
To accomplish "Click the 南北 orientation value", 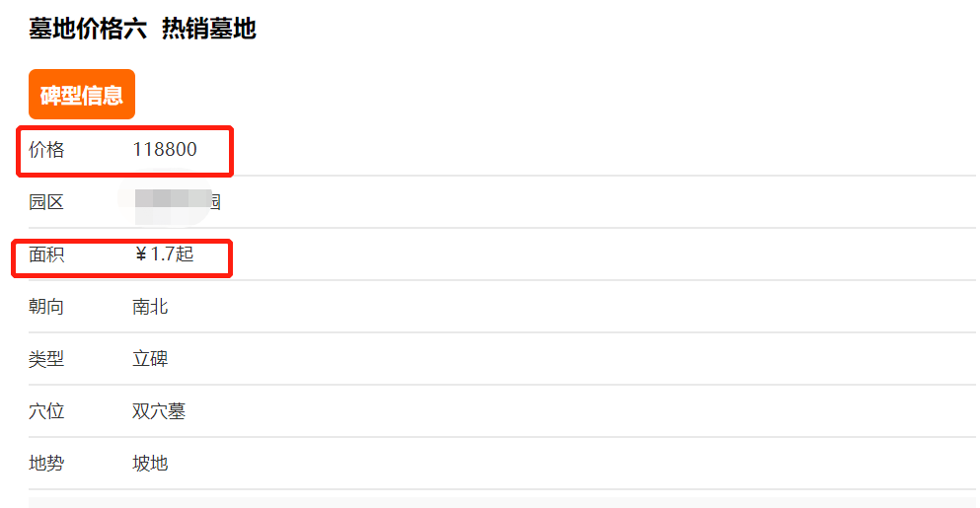I will click(150, 307).
